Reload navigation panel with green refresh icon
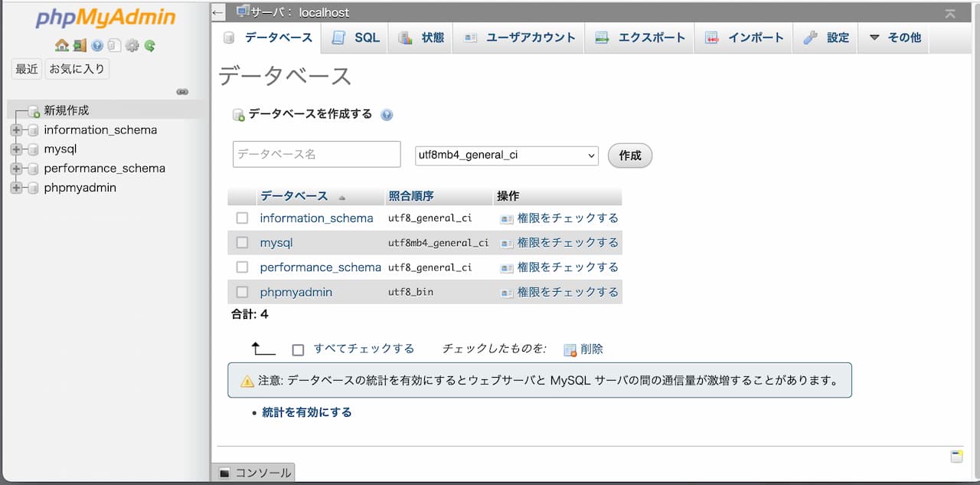Image resolution: width=980 pixels, height=485 pixels. pyautogui.click(x=150, y=46)
